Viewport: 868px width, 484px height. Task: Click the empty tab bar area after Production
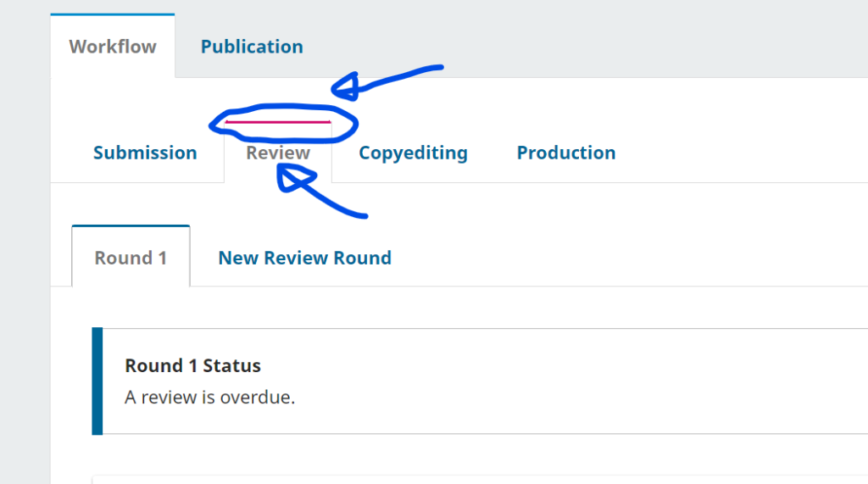(x=742, y=153)
